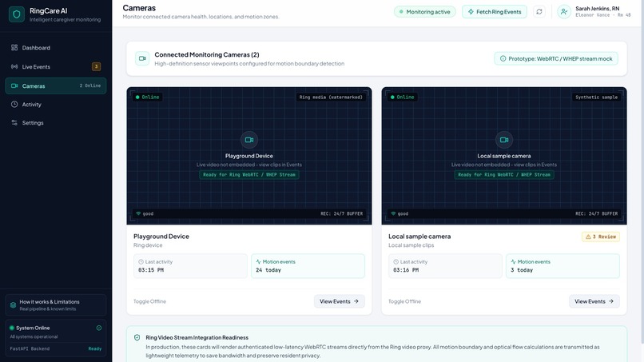Click Ready for Ring WebRTC badge on Playground Device
The image size is (644, 362).
(x=249, y=175)
